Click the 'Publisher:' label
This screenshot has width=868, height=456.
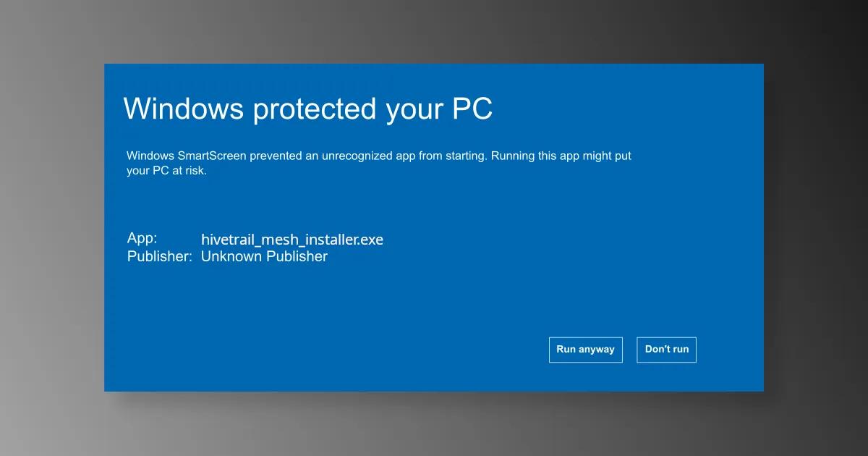click(x=160, y=256)
